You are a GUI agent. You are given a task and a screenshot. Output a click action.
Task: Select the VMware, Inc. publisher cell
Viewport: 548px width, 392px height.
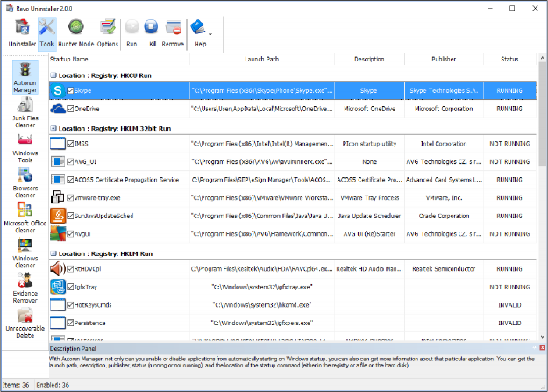pyautogui.click(x=444, y=198)
